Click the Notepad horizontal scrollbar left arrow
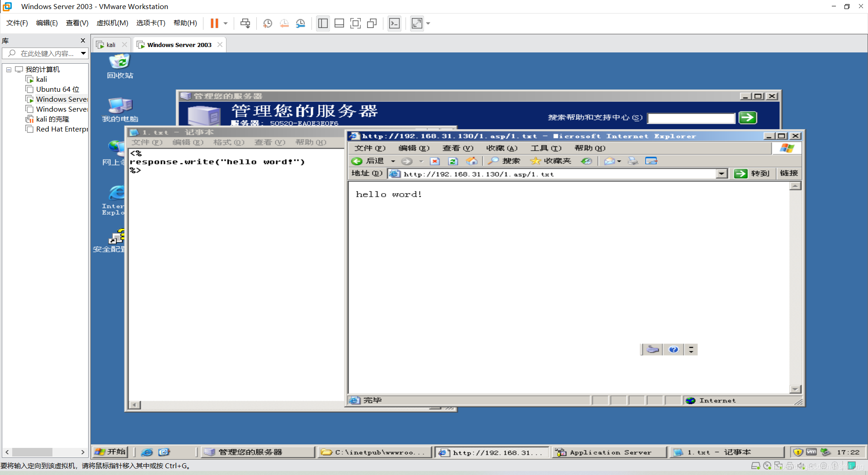The width and height of the screenshot is (868, 475). point(135,405)
